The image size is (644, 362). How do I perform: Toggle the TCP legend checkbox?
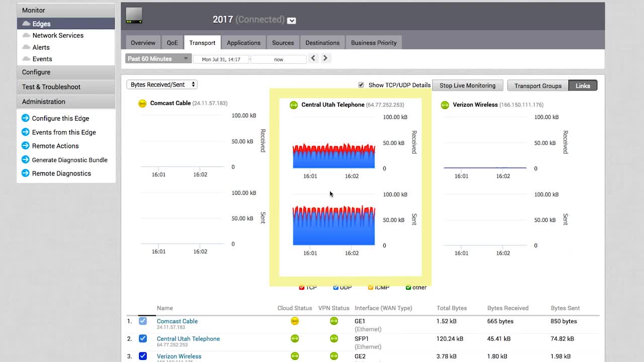[x=302, y=287]
